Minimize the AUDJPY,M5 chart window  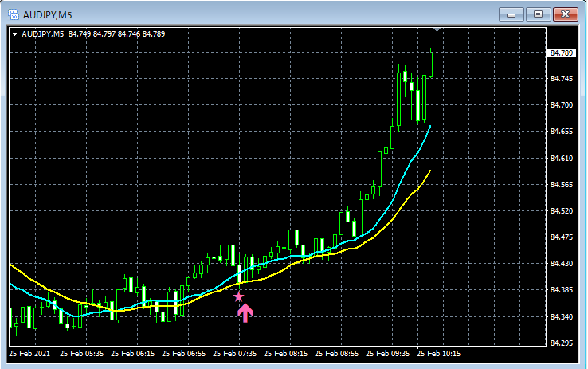[x=512, y=14]
